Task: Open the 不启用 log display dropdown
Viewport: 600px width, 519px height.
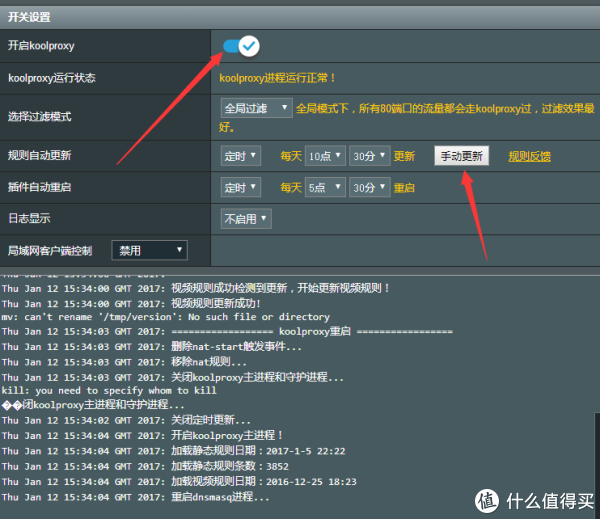Action: [x=246, y=219]
